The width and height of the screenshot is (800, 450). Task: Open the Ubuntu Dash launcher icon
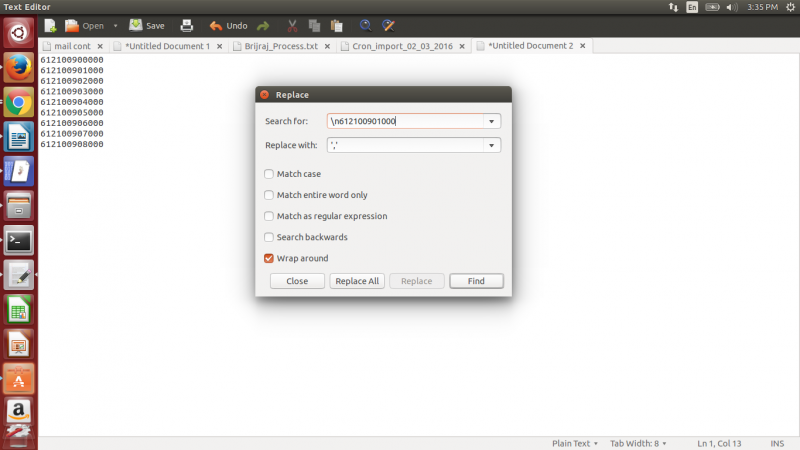[19, 33]
